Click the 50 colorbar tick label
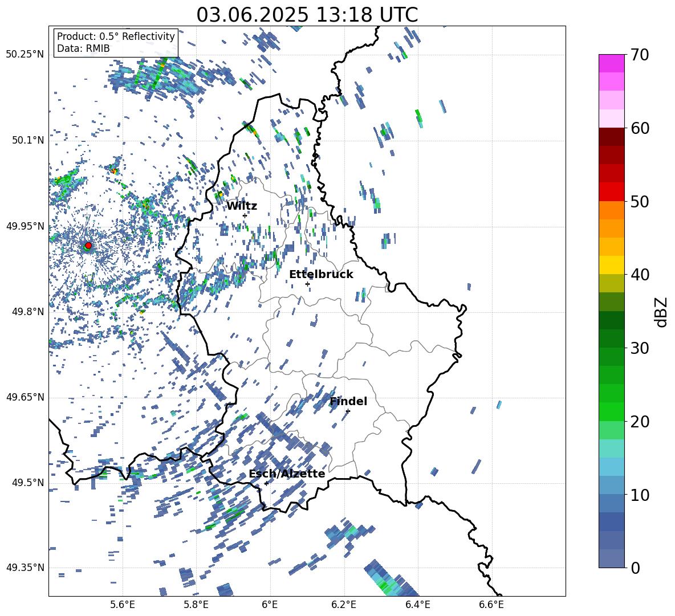This screenshot has height=616, width=675. (640, 201)
